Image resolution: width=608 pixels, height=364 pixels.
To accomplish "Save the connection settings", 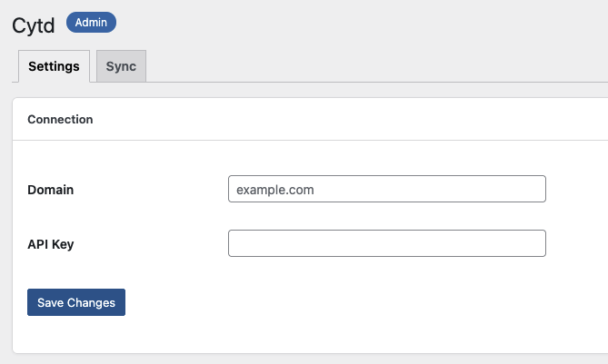I will click(x=76, y=302).
